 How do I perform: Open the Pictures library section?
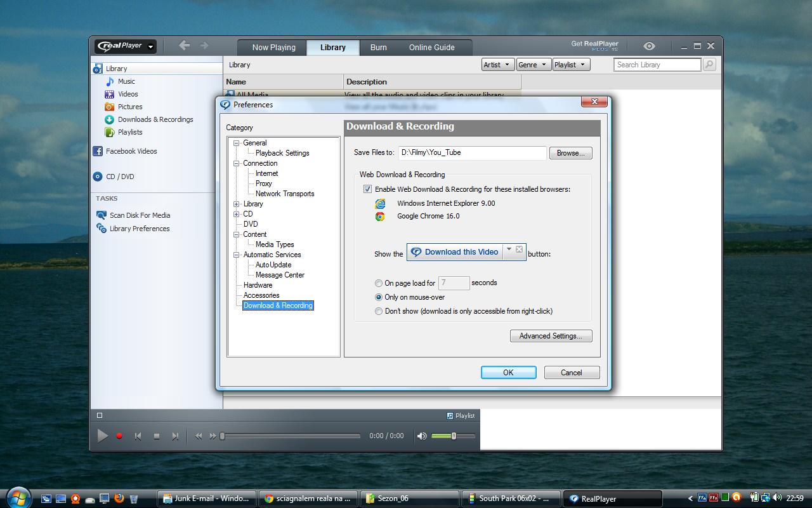[x=124, y=107]
